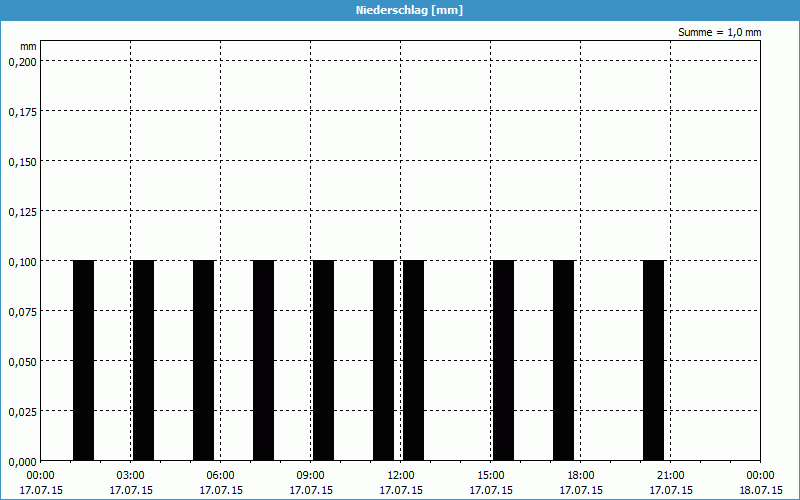Select the first precipitation bar after 00:00

(83, 360)
